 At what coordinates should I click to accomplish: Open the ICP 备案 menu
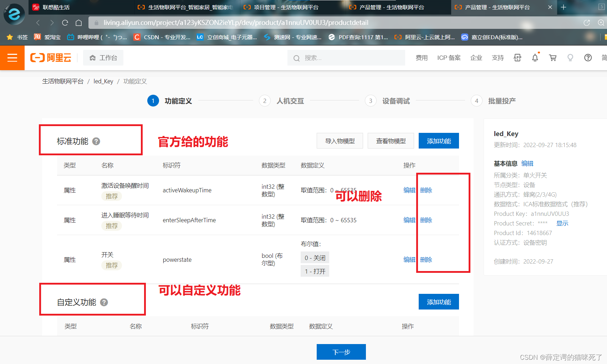449,58
